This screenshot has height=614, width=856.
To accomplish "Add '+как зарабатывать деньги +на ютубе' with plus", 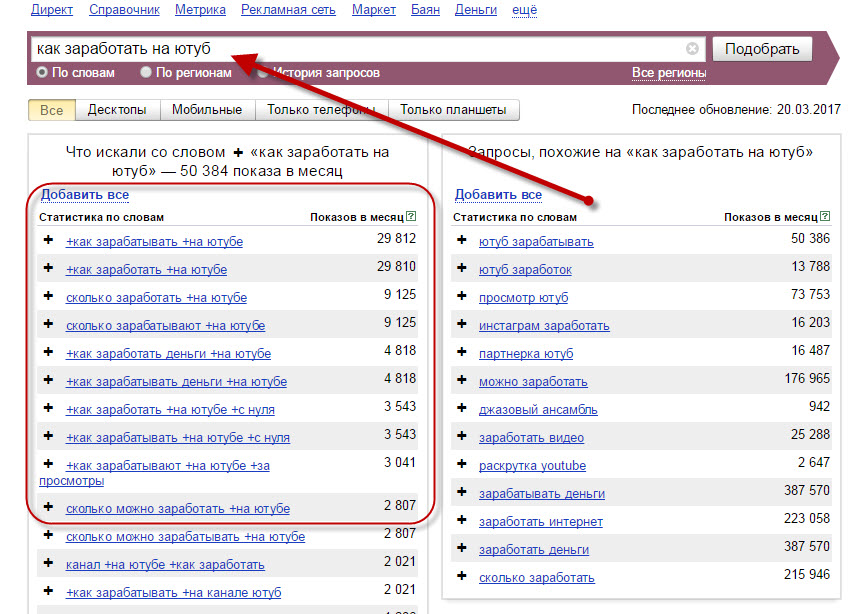I will tap(49, 379).
